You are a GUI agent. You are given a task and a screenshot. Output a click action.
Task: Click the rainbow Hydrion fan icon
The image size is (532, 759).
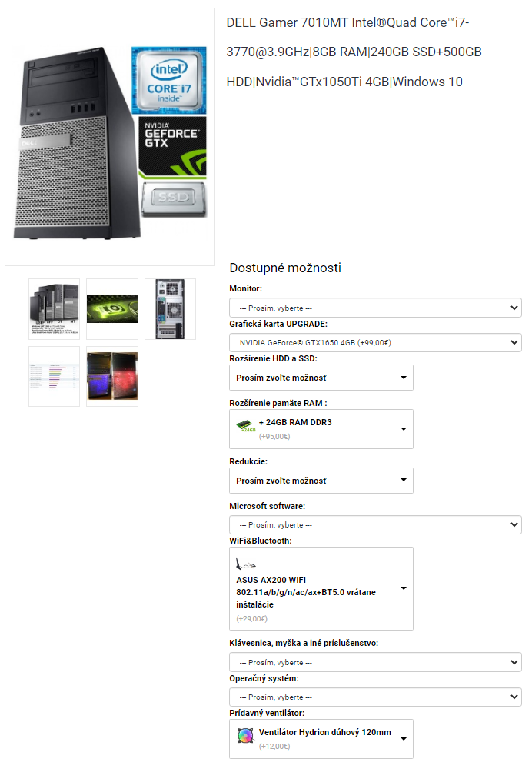tap(245, 736)
